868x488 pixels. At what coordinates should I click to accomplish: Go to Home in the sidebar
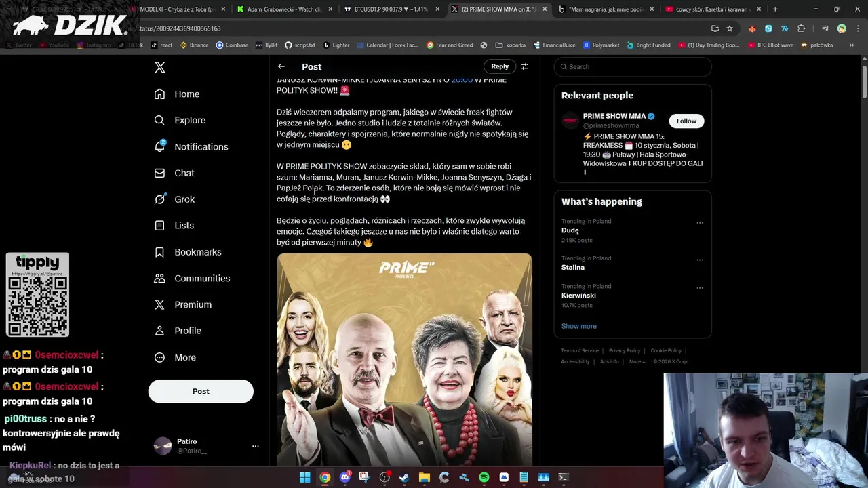(x=177, y=94)
